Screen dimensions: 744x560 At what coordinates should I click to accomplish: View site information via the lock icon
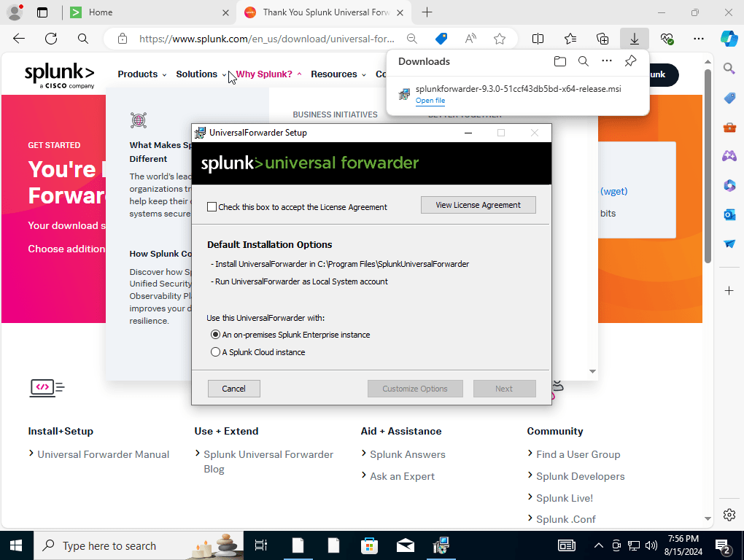pos(123,39)
